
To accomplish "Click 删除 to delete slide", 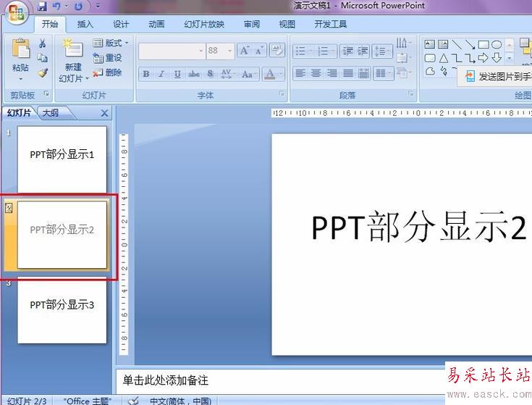I will pyautogui.click(x=107, y=72).
